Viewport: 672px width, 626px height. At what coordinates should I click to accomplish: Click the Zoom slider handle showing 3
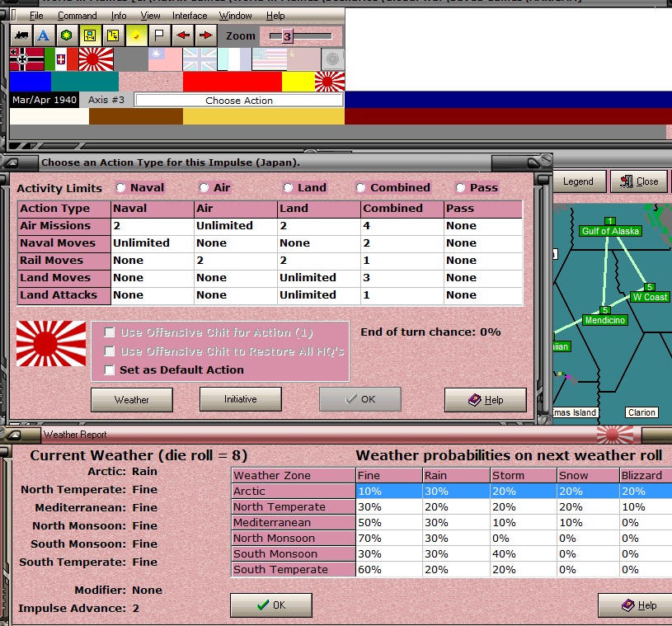[x=287, y=36]
